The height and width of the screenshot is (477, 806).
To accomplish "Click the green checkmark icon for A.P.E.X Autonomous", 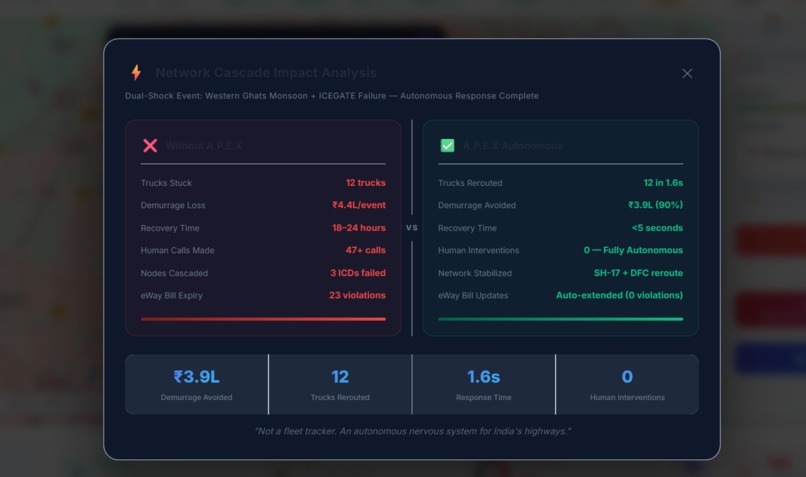I will click(x=447, y=145).
